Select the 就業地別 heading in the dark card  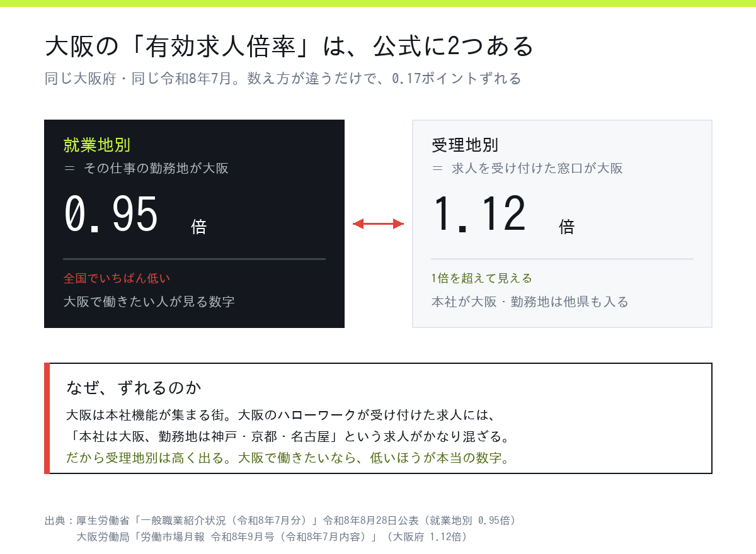pos(96,145)
